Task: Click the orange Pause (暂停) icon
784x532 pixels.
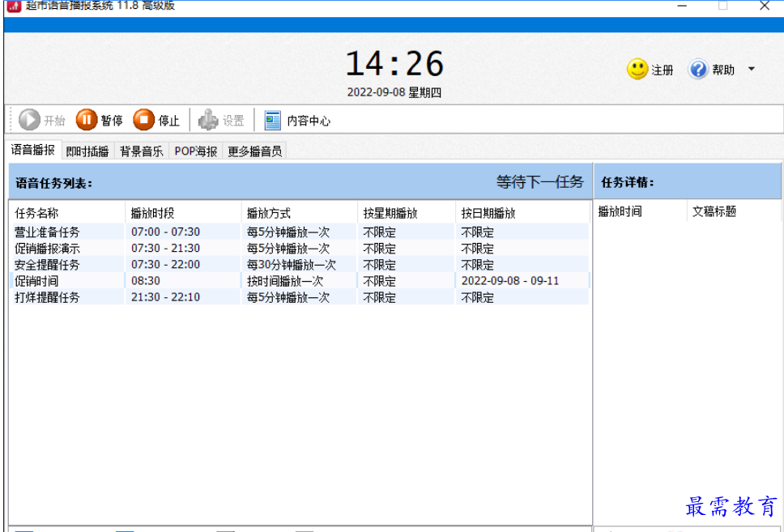Action: tap(87, 121)
